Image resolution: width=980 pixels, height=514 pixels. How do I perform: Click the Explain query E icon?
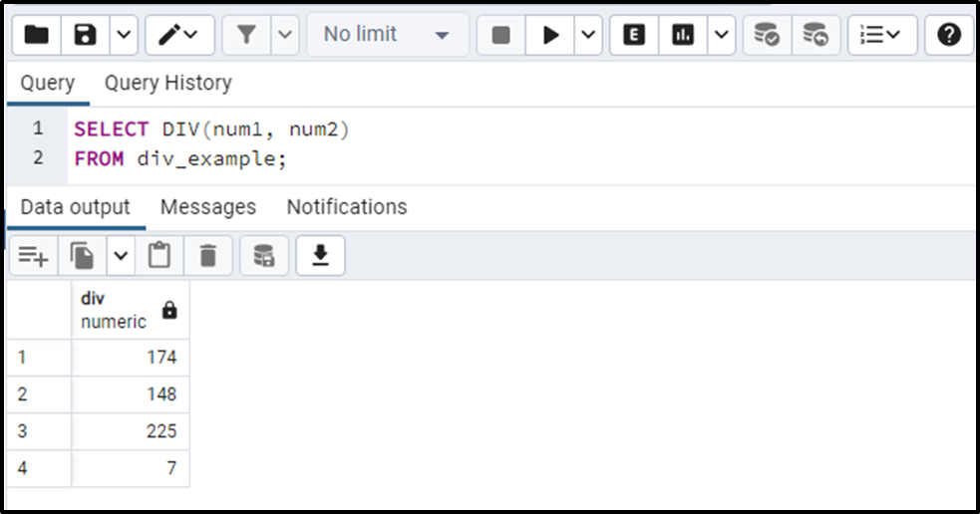click(634, 35)
